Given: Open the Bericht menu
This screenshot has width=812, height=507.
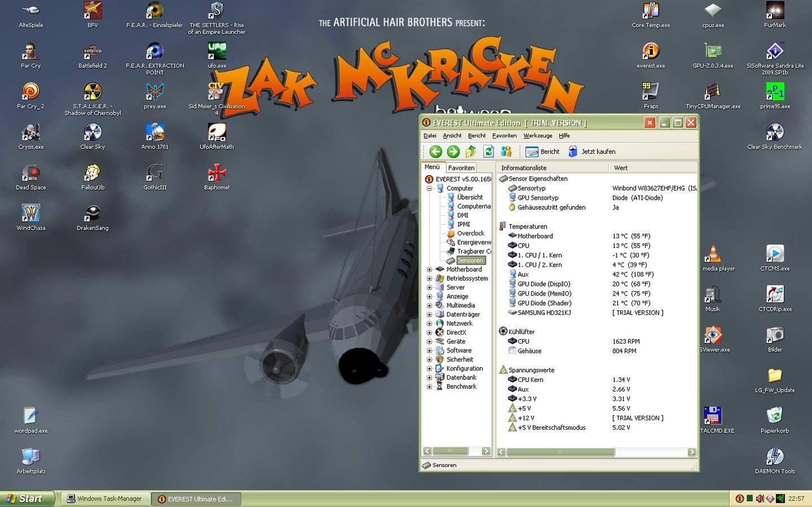Looking at the screenshot, I should 477,135.
